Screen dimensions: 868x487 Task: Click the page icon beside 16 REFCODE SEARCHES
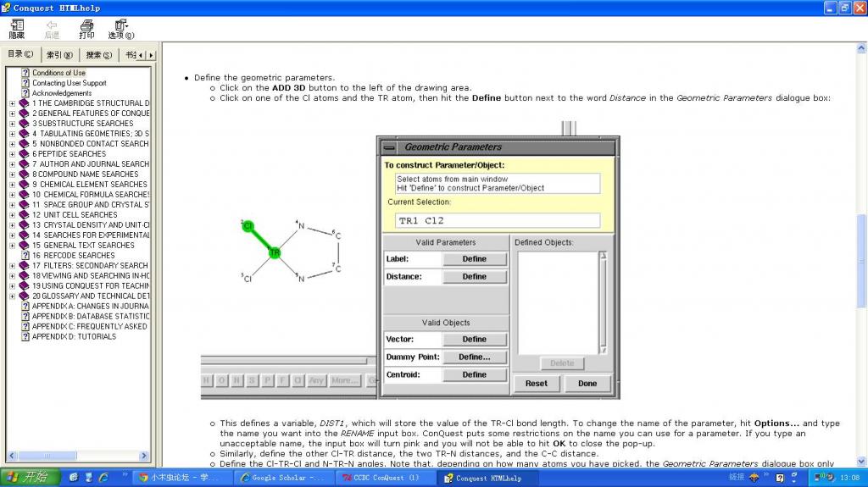click(25, 255)
